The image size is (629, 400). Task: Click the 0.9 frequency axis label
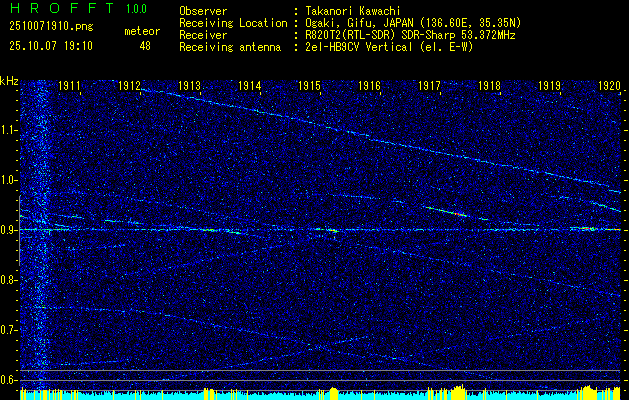tap(9, 230)
